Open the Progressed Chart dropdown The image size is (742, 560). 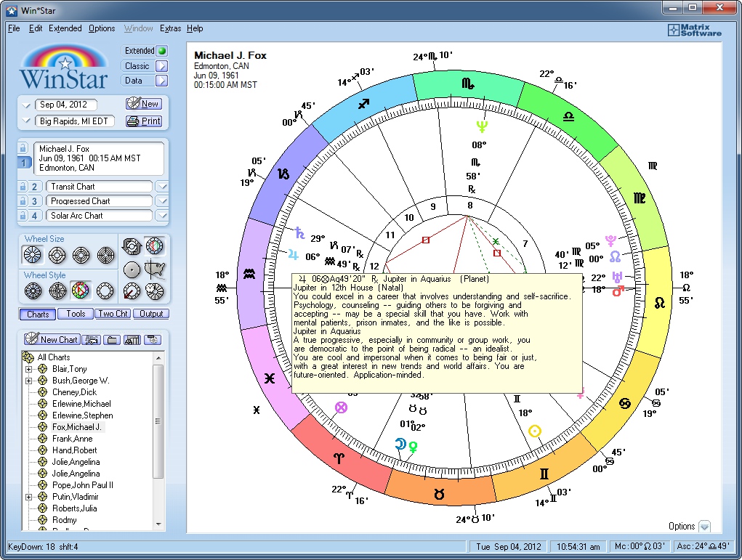click(162, 201)
